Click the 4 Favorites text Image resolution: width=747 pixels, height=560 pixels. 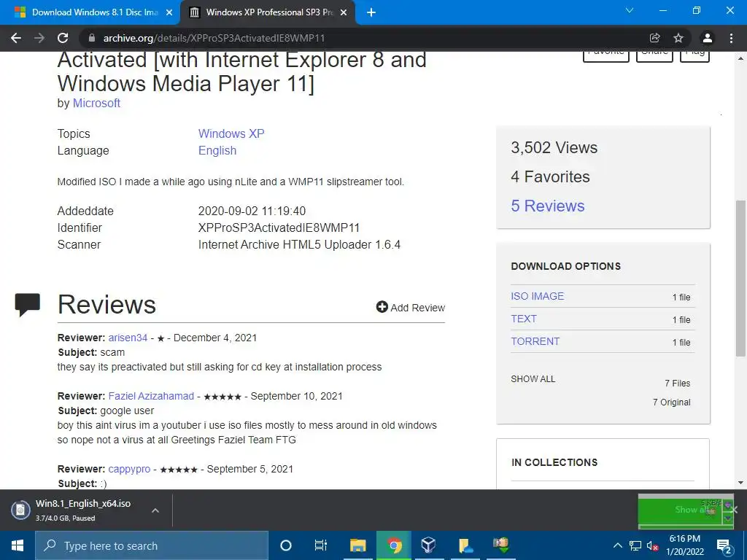coord(550,176)
